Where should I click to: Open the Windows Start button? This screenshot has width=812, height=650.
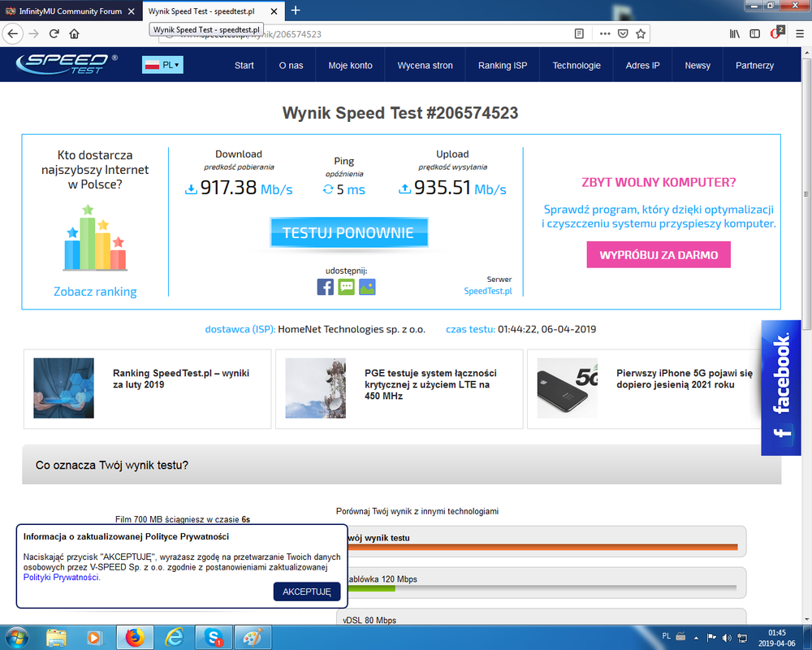coord(15,637)
